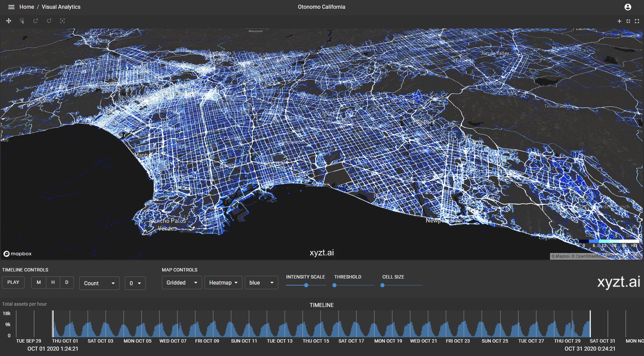Click the 'OCT 01 2020 1:24:21' start timestamp
The image size is (644, 356).
point(53,349)
